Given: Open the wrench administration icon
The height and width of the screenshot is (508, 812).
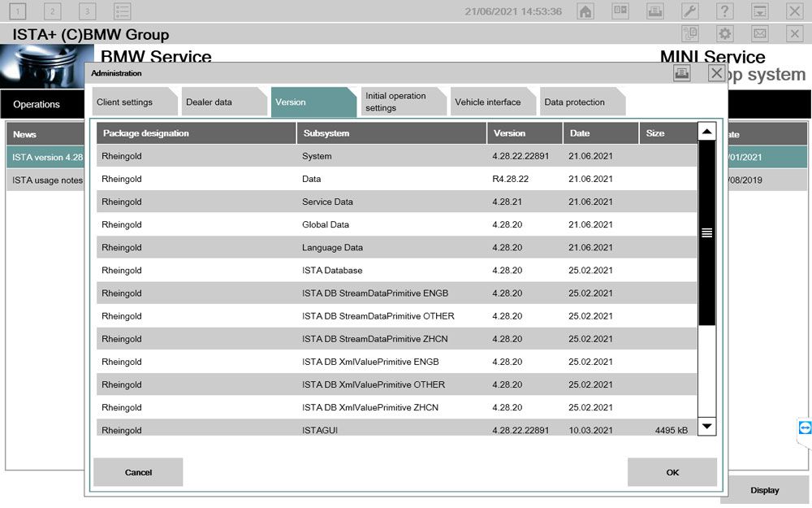Looking at the screenshot, I should [689, 11].
